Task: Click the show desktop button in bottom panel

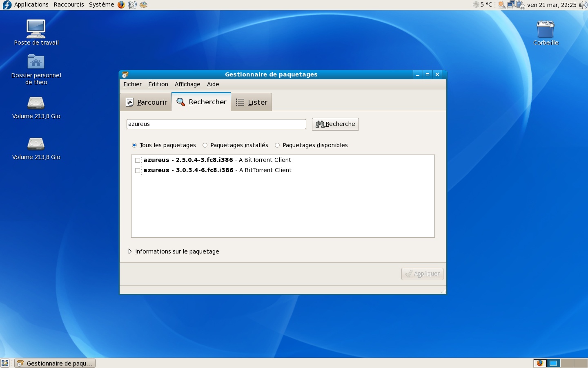Action: click(x=5, y=363)
